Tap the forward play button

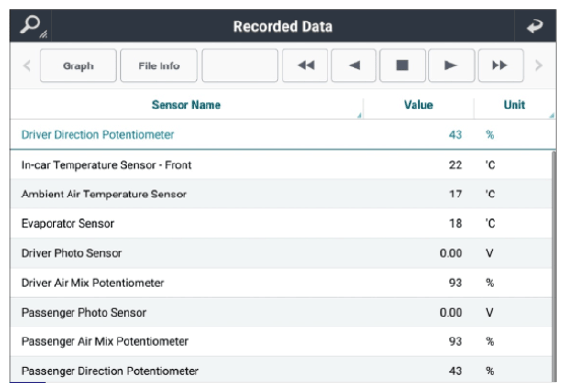tap(451, 65)
